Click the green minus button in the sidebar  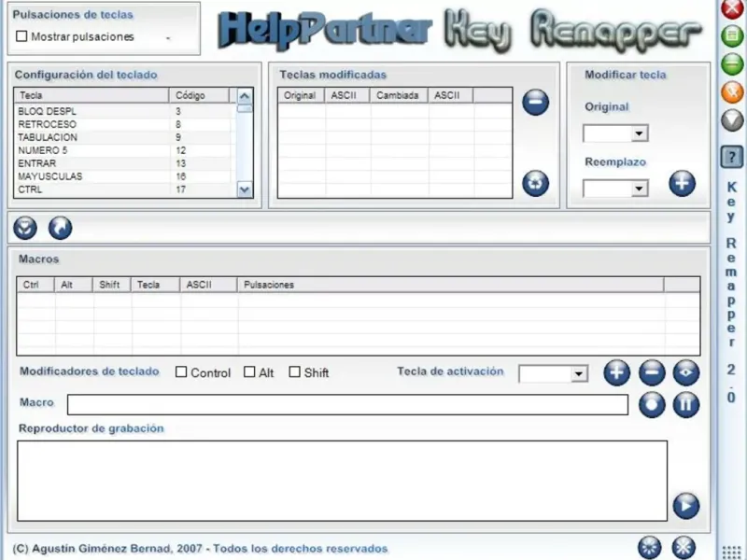tap(732, 63)
